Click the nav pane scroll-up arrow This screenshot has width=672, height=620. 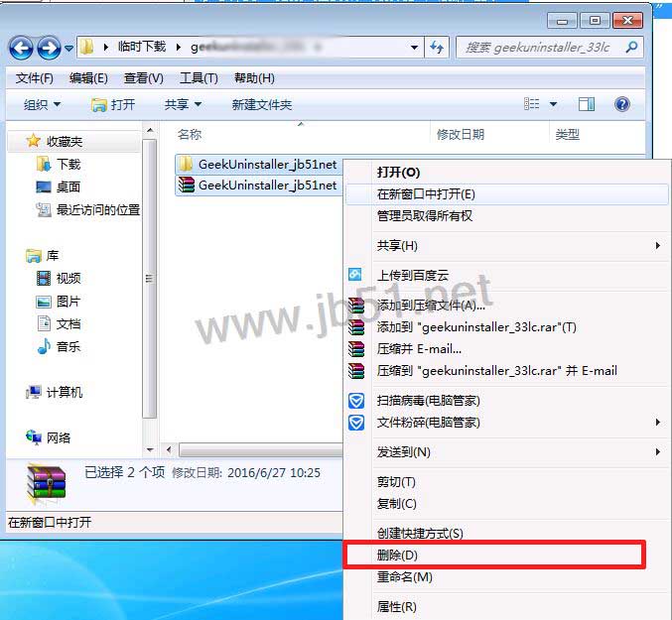(150, 130)
